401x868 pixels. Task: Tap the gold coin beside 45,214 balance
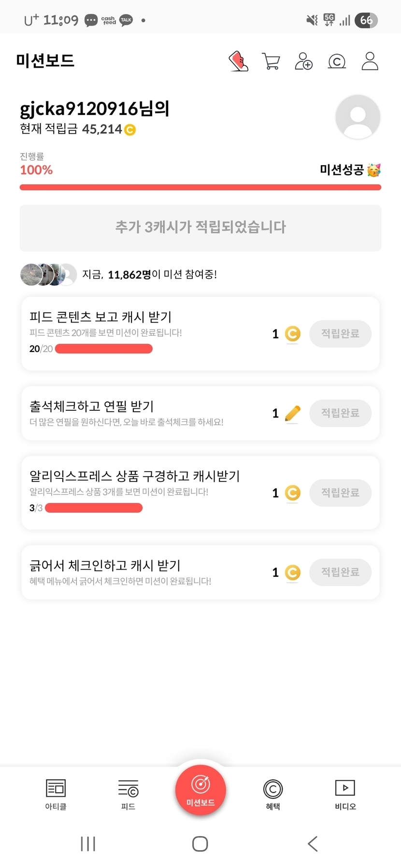coord(130,130)
